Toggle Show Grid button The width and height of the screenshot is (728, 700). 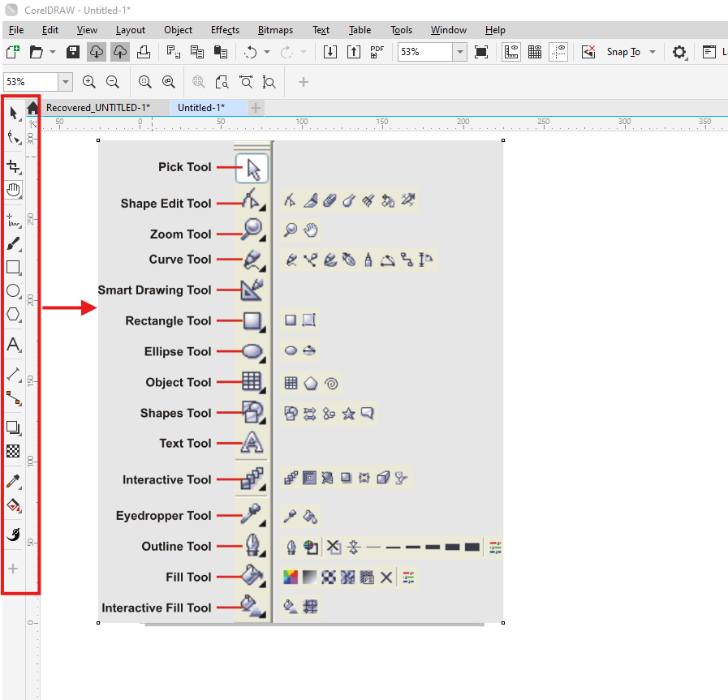point(535,52)
